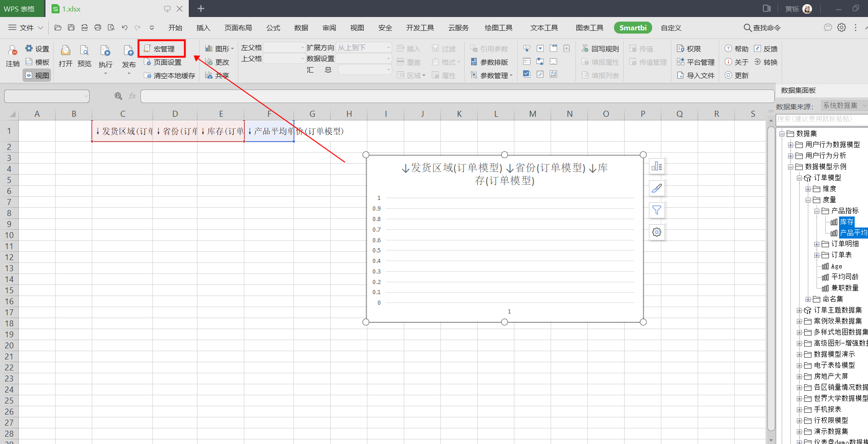Image resolution: width=868 pixels, height=444 pixels.
Task: Collapse the 产品指标 folder node
Action: pyautogui.click(x=817, y=211)
